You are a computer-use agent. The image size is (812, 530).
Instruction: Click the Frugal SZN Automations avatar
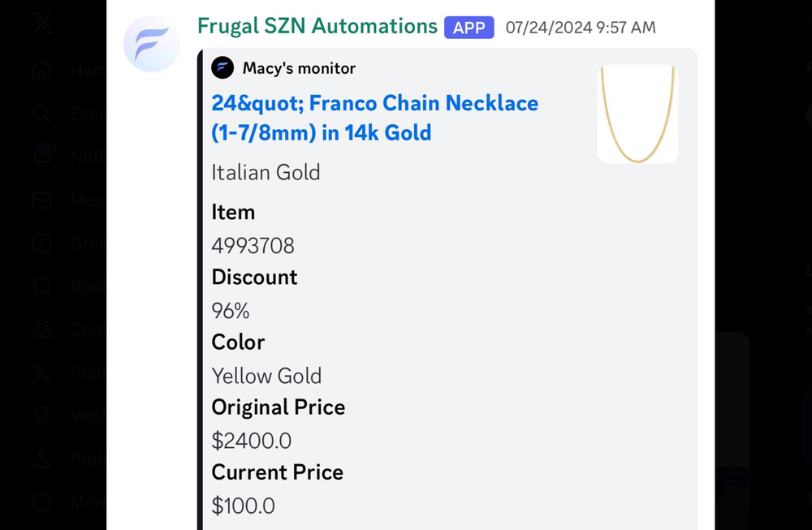151,44
